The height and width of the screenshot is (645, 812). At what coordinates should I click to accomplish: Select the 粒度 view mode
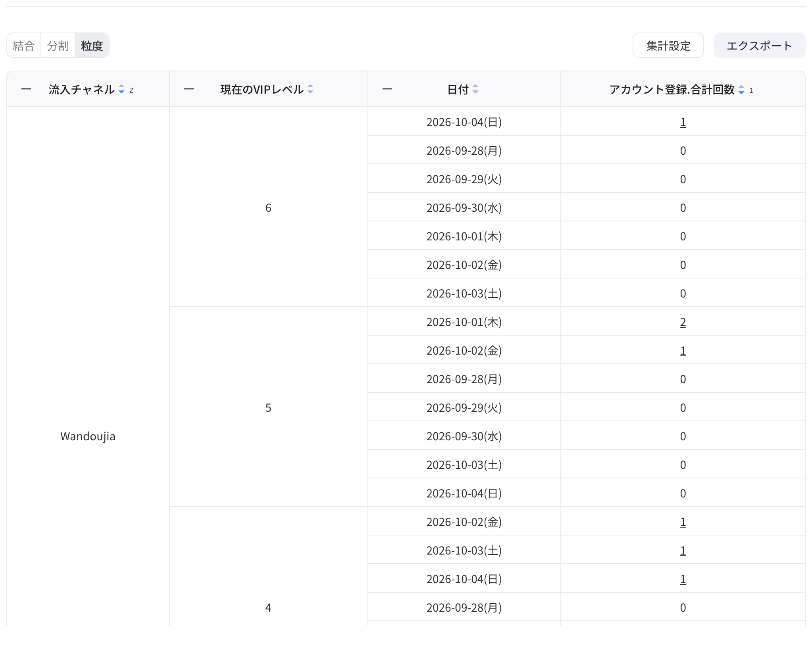tap(92, 46)
